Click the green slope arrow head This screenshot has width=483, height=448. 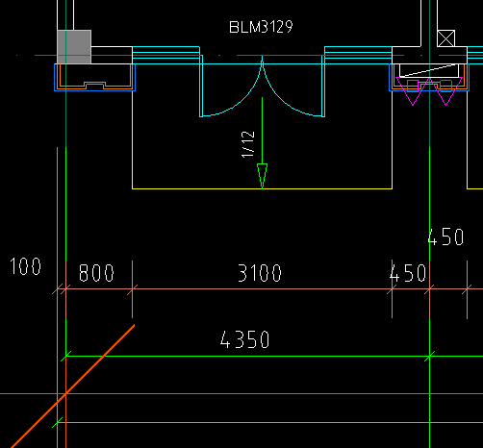click(262, 176)
